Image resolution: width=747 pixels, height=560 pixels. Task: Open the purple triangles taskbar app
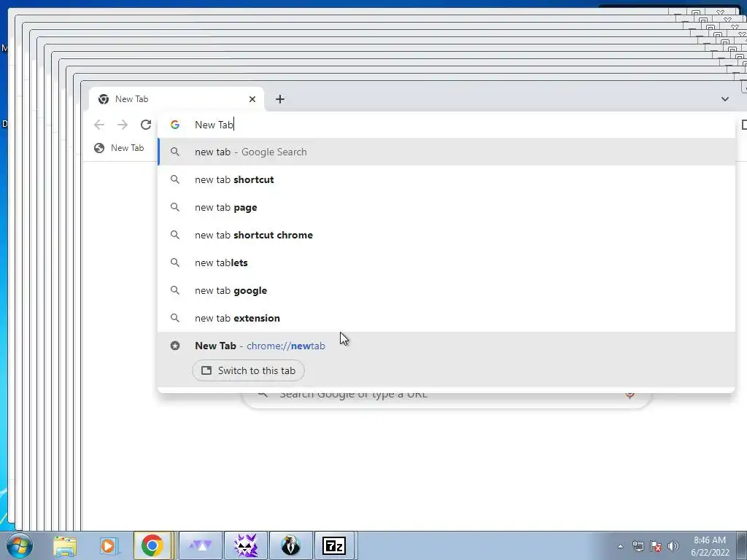pyautogui.click(x=201, y=545)
